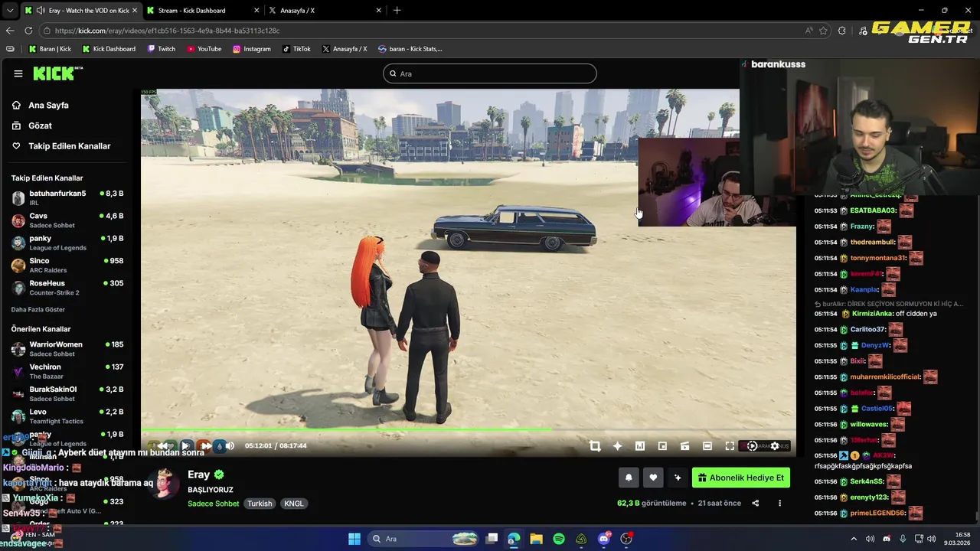Click the cast icon in video controls
The image size is (980, 551).
tap(685, 446)
